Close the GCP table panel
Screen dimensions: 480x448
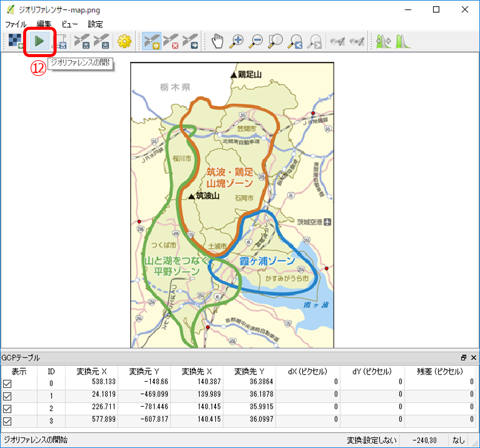click(x=473, y=357)
